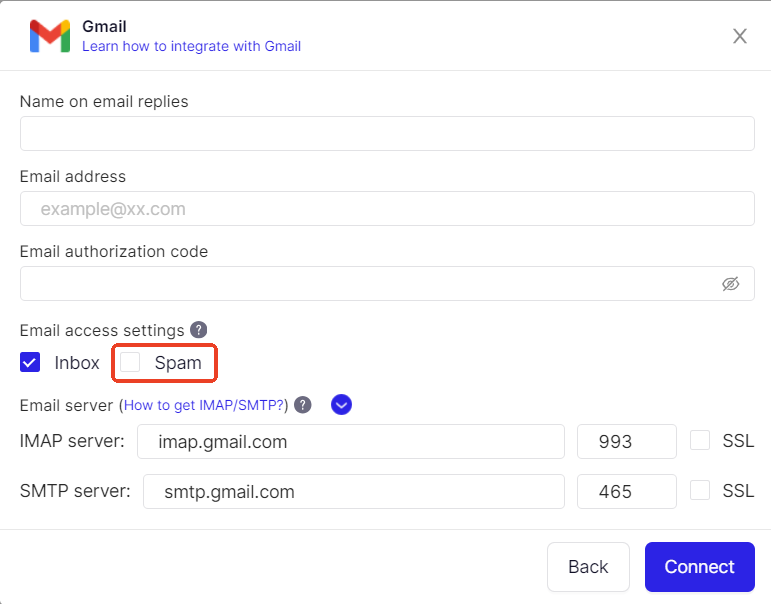Open help tooltip next to Email server
The height and width of the screenshot is (604, 771).
303,405
